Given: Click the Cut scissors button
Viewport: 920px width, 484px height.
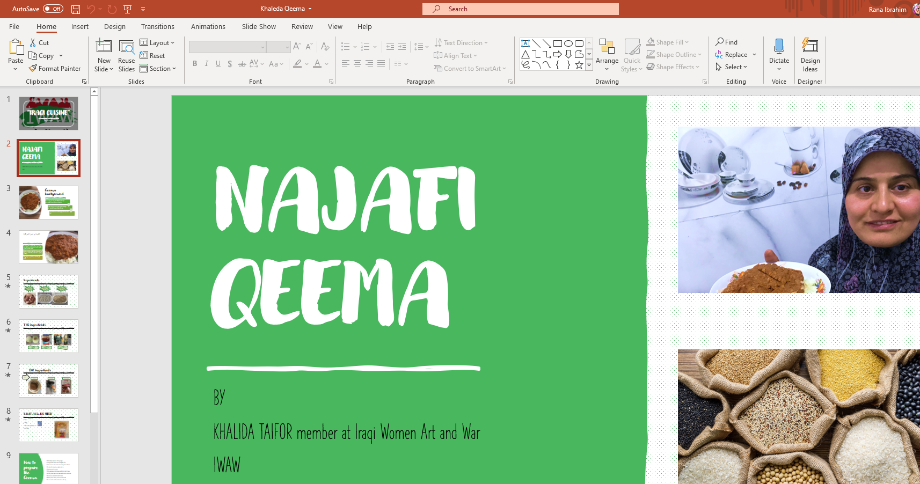Looking at the screenshot, I should [39, 43].
